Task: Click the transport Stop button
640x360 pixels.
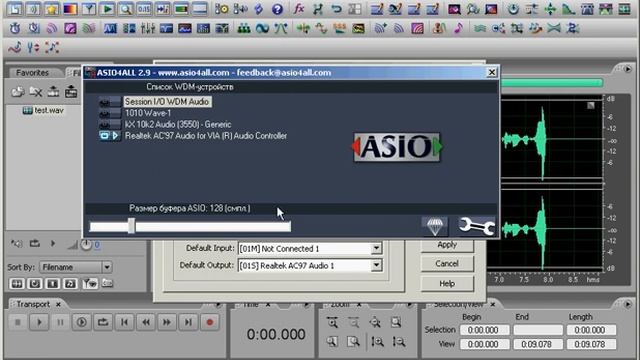Action: pyautogui.click(x=18, y=322)
